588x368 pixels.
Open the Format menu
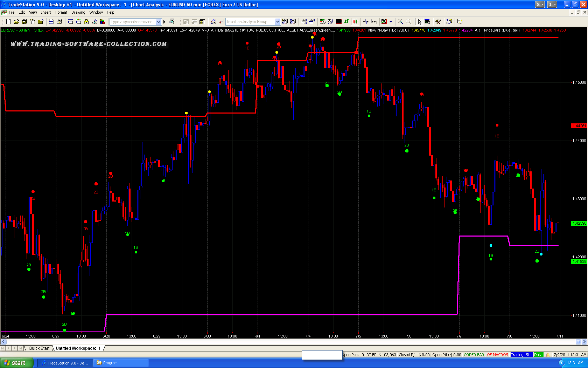pos(61,12)
